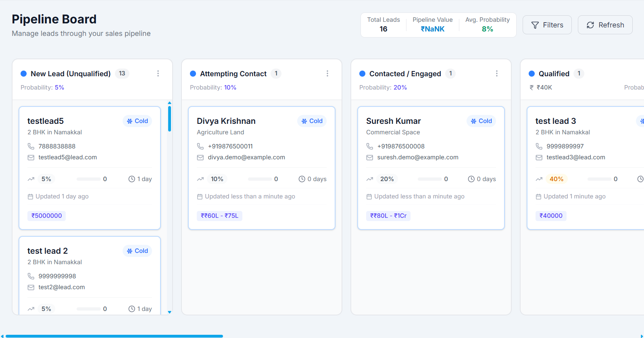This screenshot has width=644, height=338.
Task: Click email icon on Divya Krishnan card
Action: 200,157
